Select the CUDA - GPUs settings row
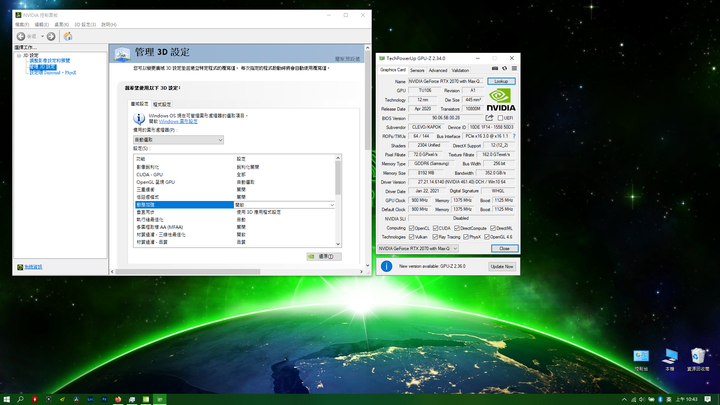Image resolution: width=720 pixels, height=405 pixels. tap(234, 174)
